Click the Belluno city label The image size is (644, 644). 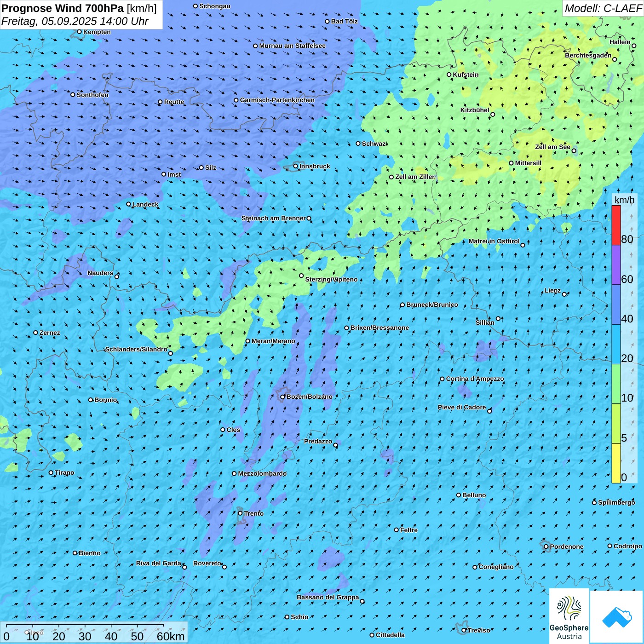(474, 495)
